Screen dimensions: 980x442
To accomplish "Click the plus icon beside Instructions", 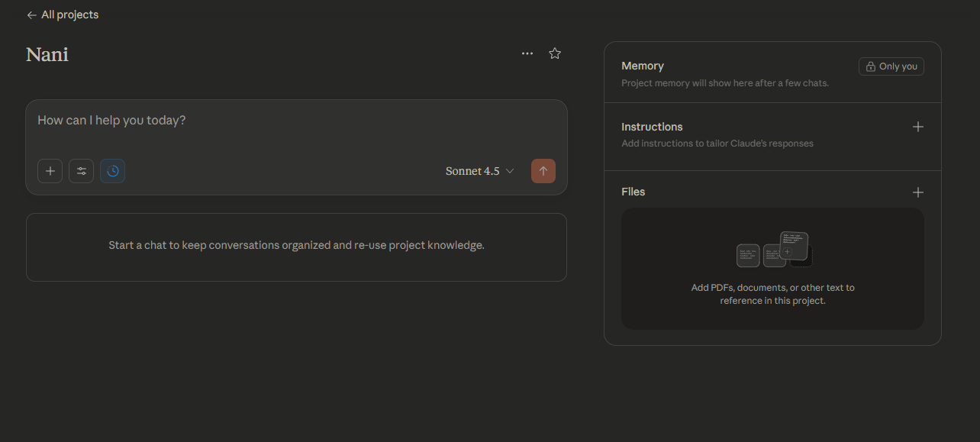I will [918, 127].
